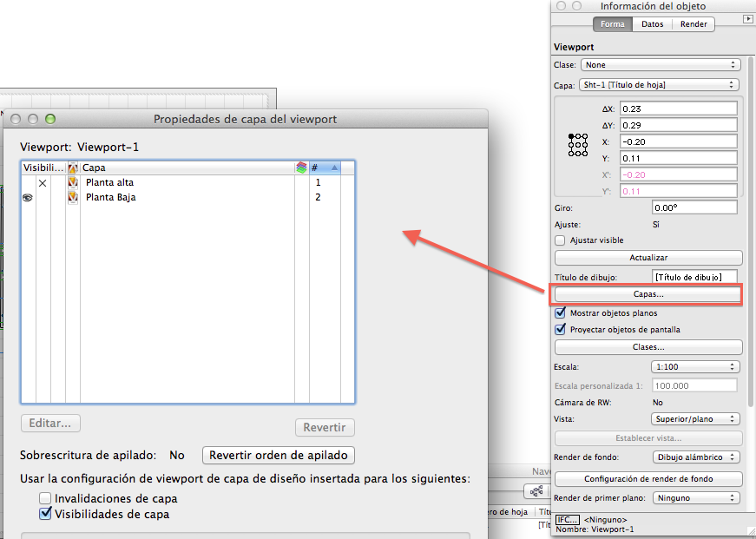The width and height of the screenshot is (756, 539).
Task: Switch to the Datos tab
Action: [653, 24]
